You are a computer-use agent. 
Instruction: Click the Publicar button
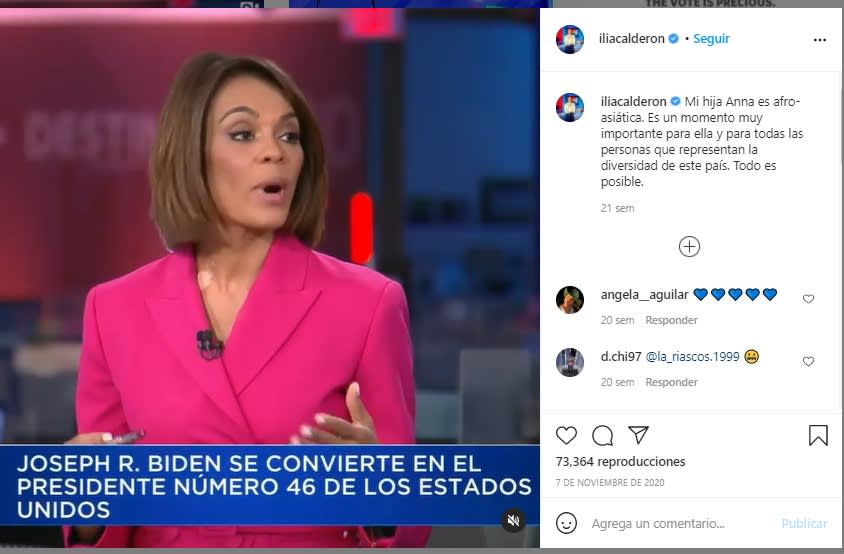point(804,523)
